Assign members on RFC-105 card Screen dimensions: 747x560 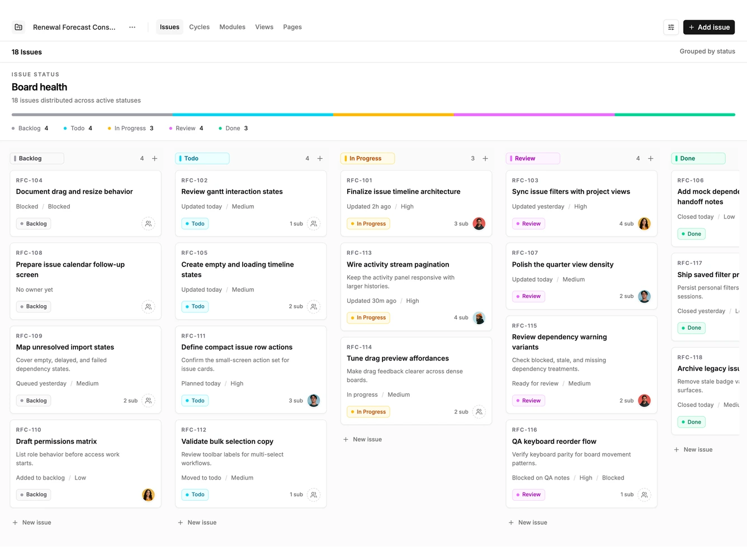314,306
